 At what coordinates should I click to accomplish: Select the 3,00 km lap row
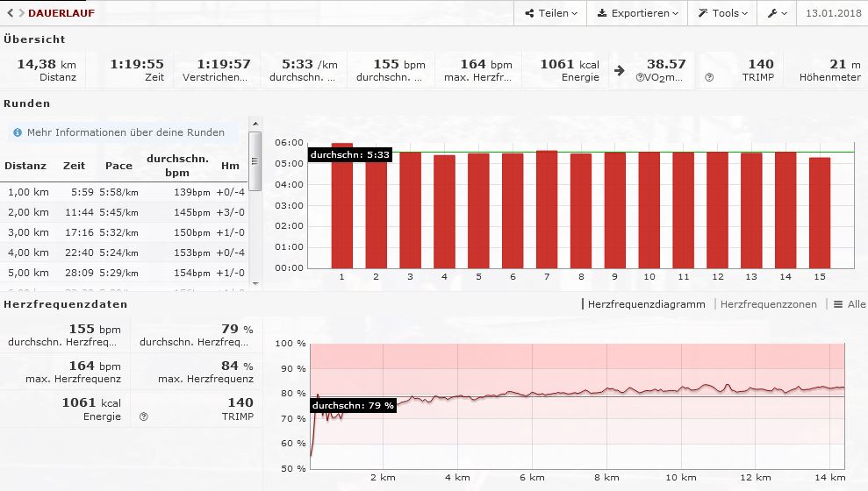tap(123, 232)
